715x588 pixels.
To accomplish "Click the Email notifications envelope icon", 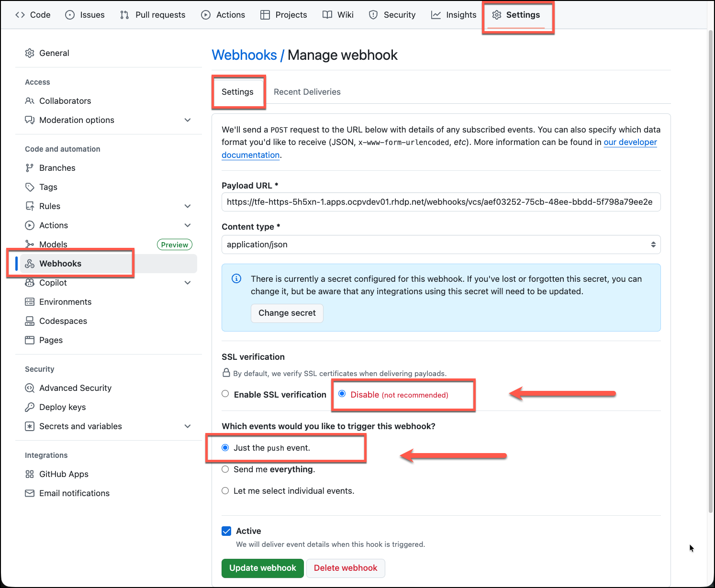I will 30,493.
